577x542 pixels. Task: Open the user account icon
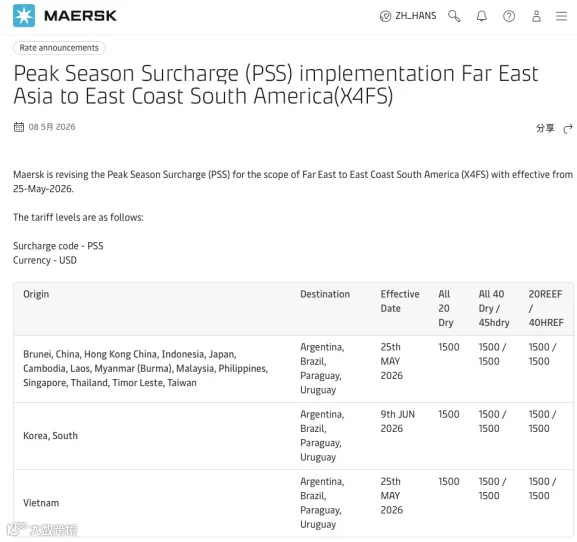pos(537,16)
